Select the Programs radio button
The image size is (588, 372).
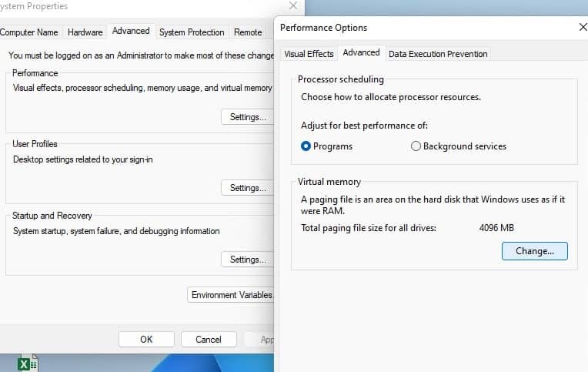[x=306, y=146]
